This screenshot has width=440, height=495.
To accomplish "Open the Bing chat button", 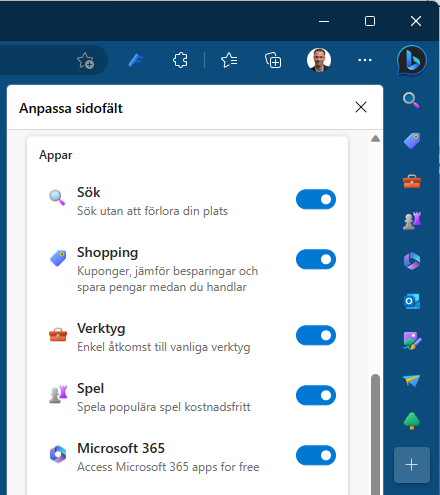I will pos(412,60).
